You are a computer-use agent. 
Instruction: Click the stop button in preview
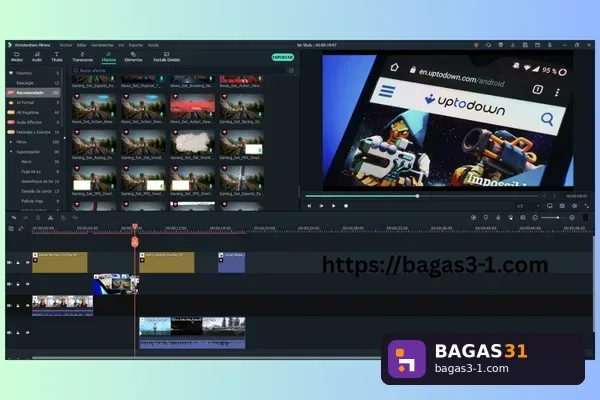[346, 206]
